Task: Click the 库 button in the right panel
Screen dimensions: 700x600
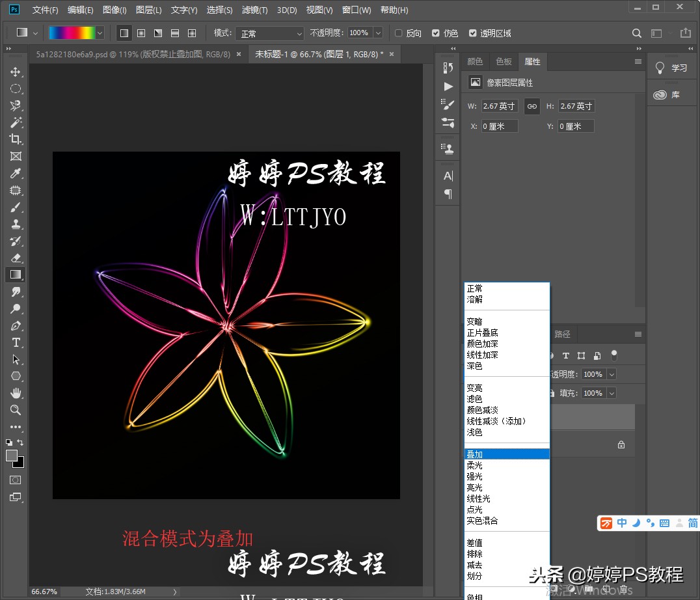Action: click(673, 94)
